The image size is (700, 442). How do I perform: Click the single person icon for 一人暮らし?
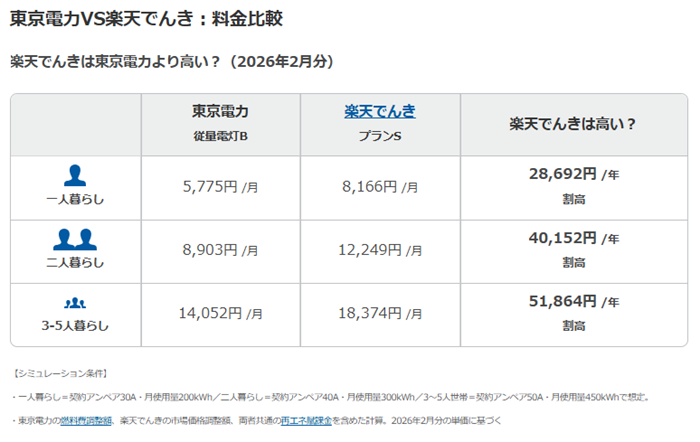(x=75, y=175)
